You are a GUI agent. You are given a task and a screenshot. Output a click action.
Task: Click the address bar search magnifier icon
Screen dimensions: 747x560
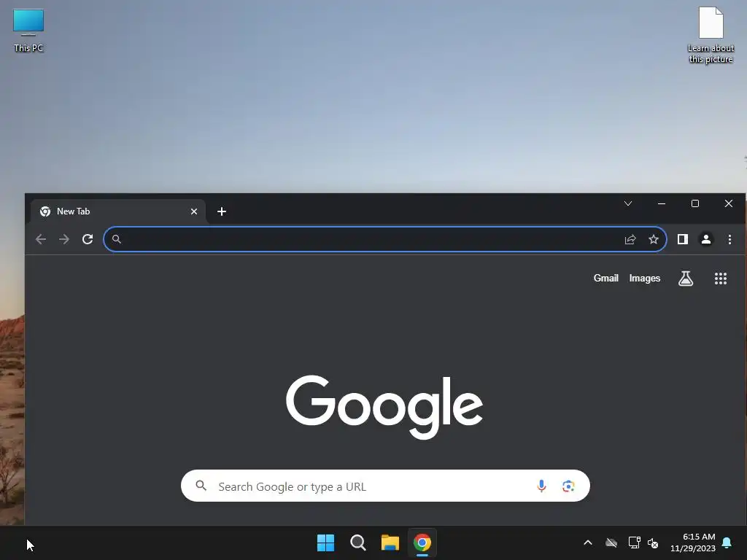coord(116,239)
